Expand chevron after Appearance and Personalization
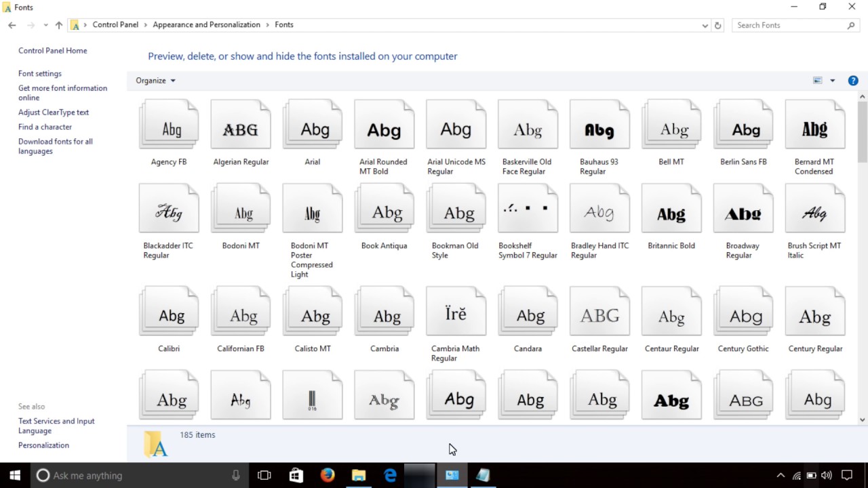 pos(268,25)
